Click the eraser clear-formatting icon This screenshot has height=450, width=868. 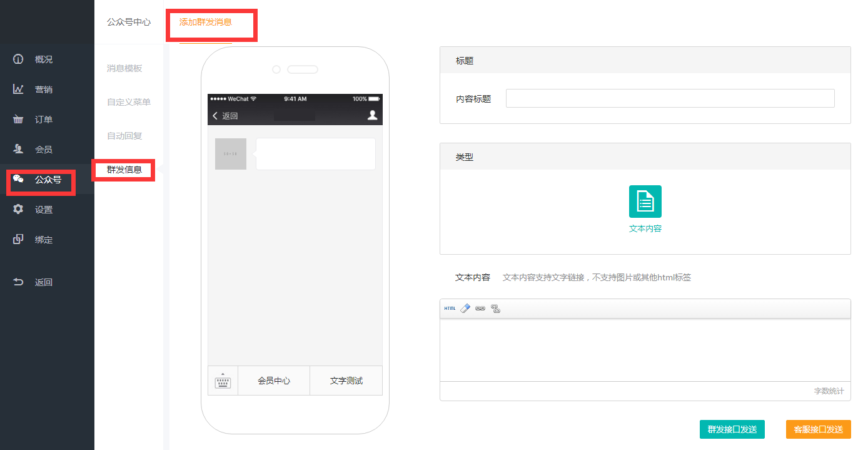point(465,309)
